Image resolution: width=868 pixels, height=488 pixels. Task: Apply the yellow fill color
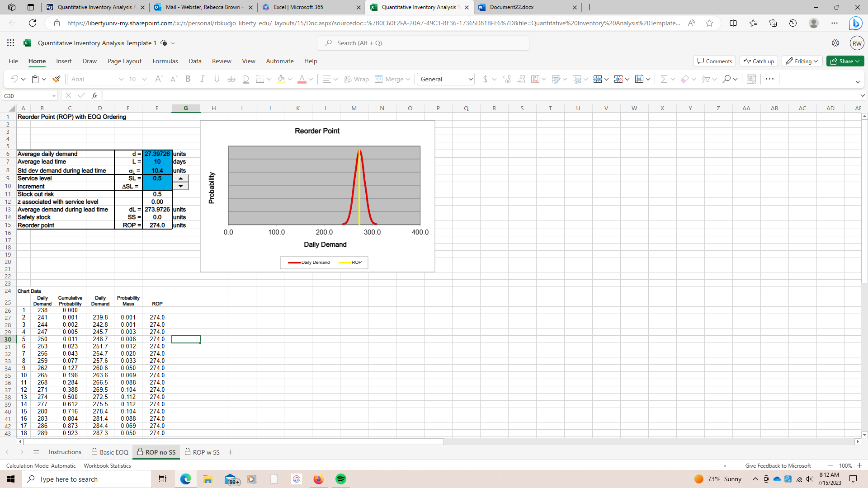coord(281,79)
